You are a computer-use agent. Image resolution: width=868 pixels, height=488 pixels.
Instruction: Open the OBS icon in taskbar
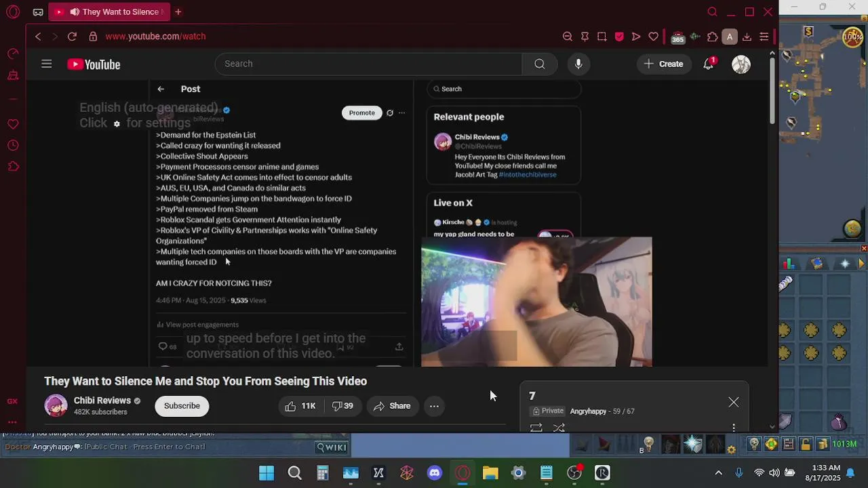(x=574, y=473)
